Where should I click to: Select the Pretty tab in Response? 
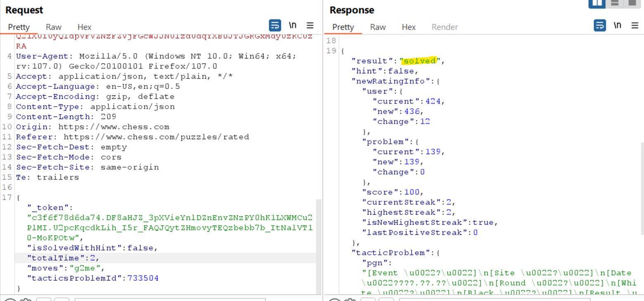tap(343, 27)
